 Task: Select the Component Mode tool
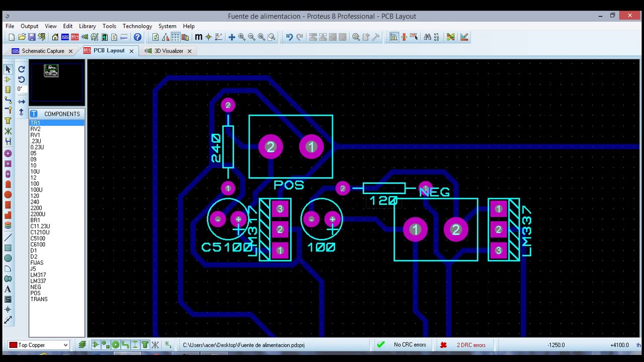(x=8, y=79)
